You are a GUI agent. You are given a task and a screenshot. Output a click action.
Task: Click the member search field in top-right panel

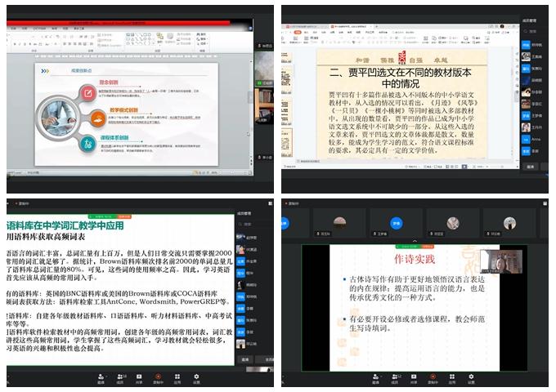(x=533, y=32)
